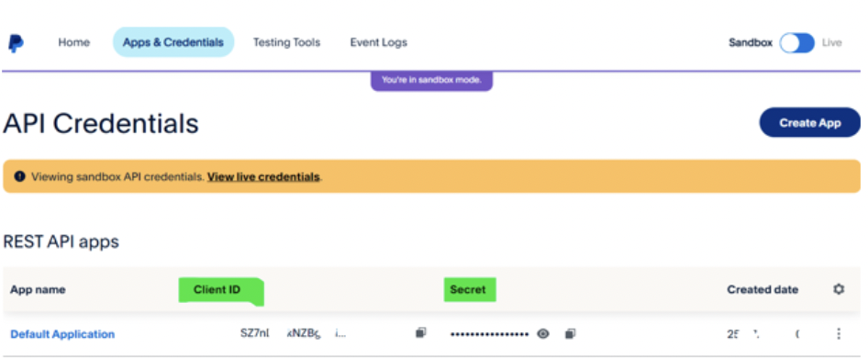Click the info icon in yellow banner
Viewport: 868px width, 358px height.
point(20,176)
